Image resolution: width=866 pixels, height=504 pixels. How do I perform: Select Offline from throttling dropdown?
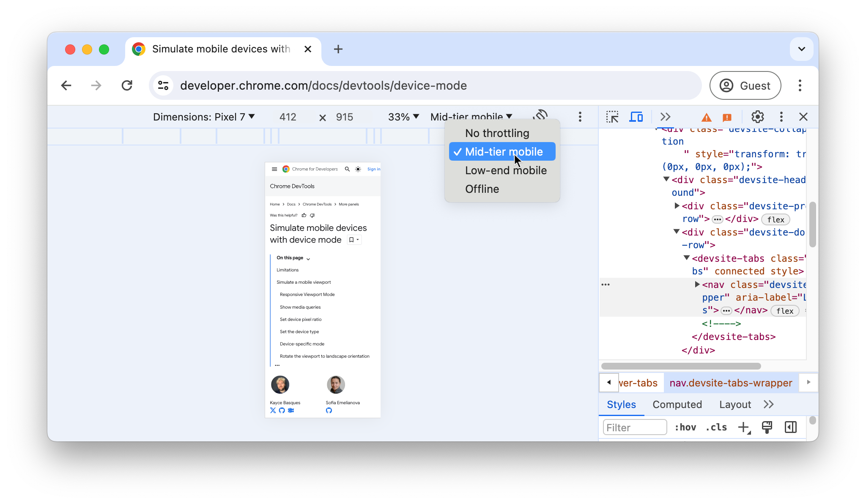tap(482, 189)
